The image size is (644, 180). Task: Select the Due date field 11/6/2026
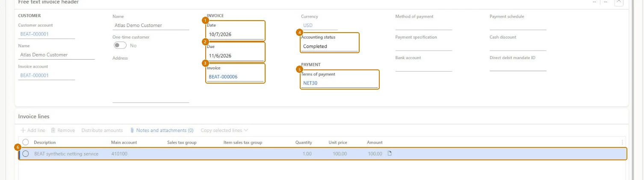point(235,56)
